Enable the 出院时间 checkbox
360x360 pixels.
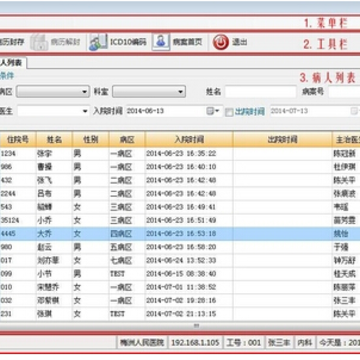(229, 112)
